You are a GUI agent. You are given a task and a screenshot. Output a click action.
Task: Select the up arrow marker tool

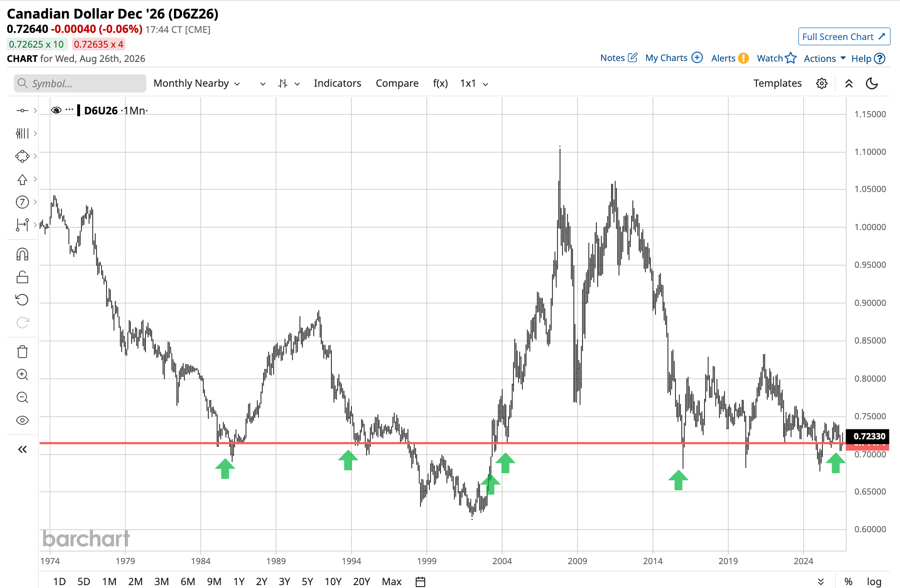point(22,180)
